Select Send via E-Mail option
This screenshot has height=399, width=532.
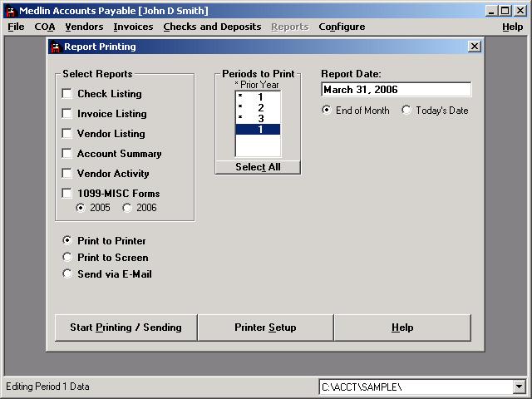tap(67, 273)
